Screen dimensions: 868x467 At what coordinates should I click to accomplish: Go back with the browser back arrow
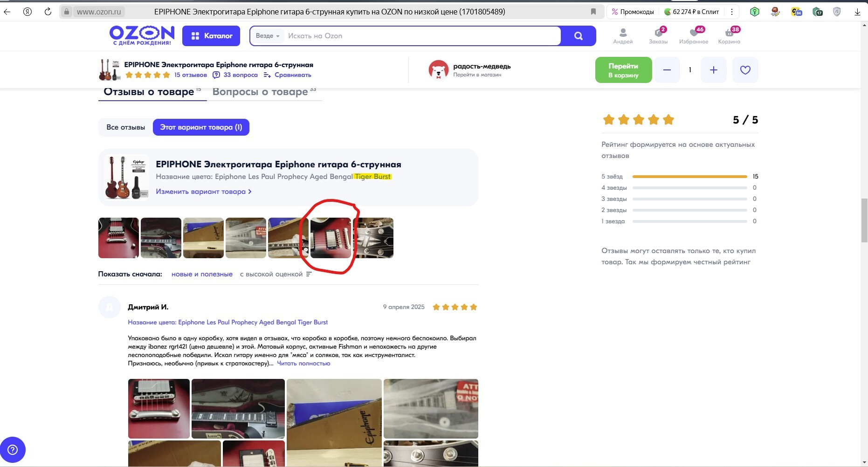(x=7, y=12)
